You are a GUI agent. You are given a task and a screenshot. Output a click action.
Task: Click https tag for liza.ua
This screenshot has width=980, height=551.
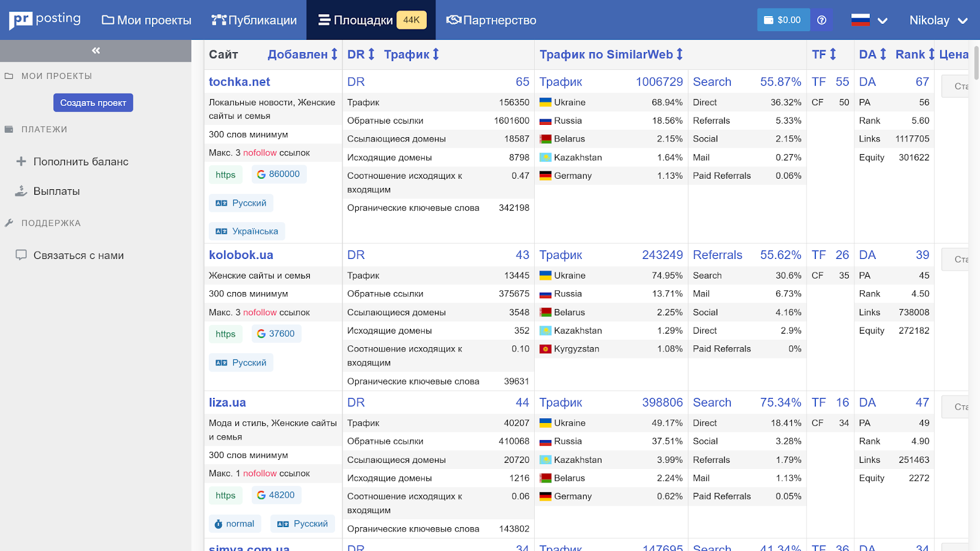(225, 495)
